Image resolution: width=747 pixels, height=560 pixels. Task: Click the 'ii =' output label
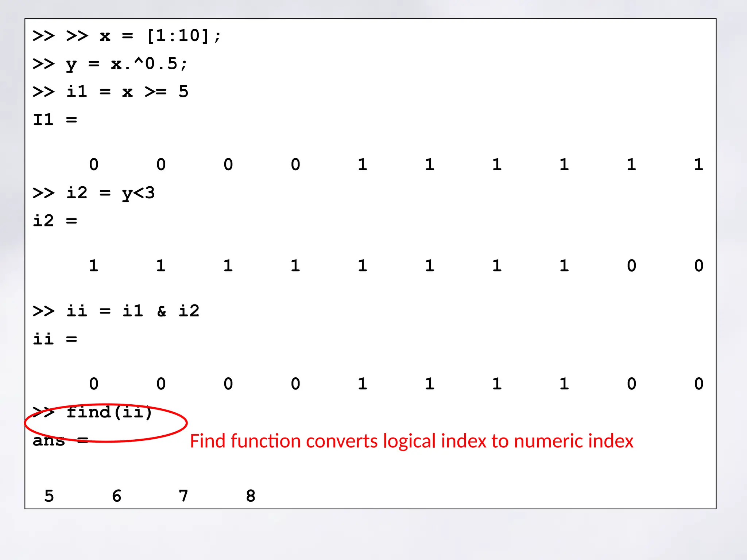tap(55, 339)
